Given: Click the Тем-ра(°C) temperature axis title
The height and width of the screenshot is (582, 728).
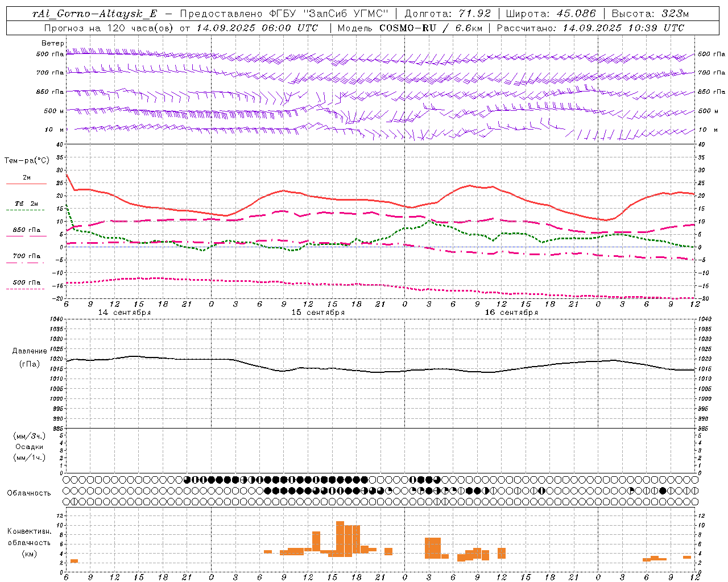Looking at the screenshot, I should pos(27,161).
